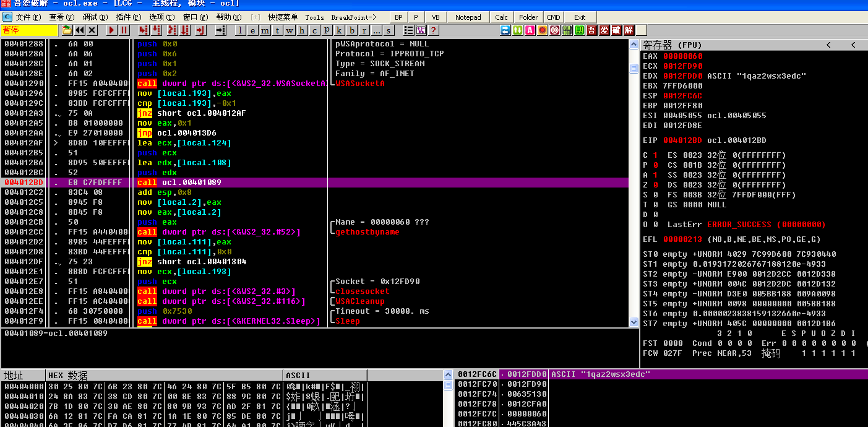Image resolution: width=868 pixels, height=427 pixels.
Task: Open the Tools menu
Action: tap(314, 17)
